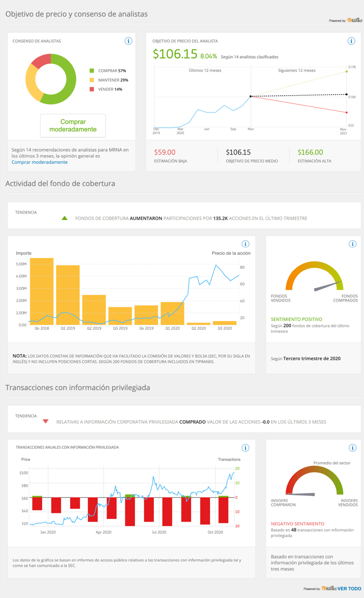Click the $166.00 high estimate value
Viewport: 364px width, 598px height.
pos(310,152)
